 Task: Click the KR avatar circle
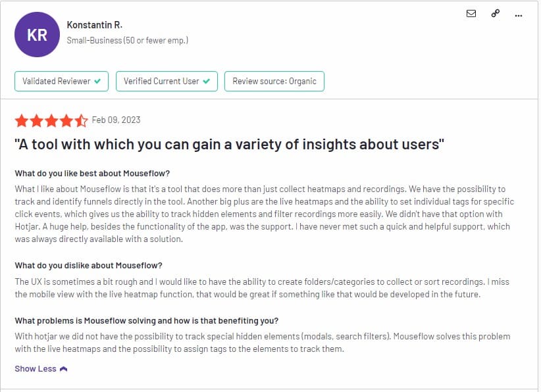point(37,34)
